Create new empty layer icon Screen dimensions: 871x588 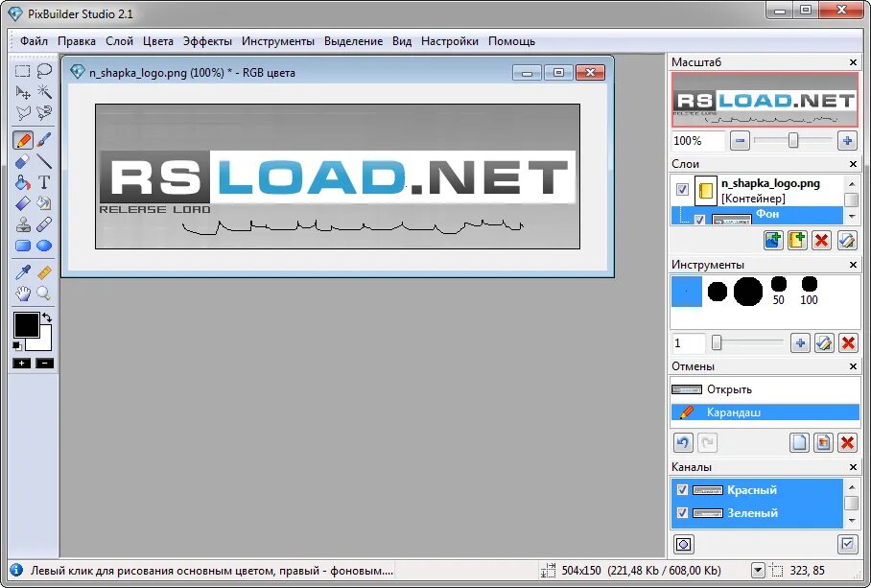(797, 241)
